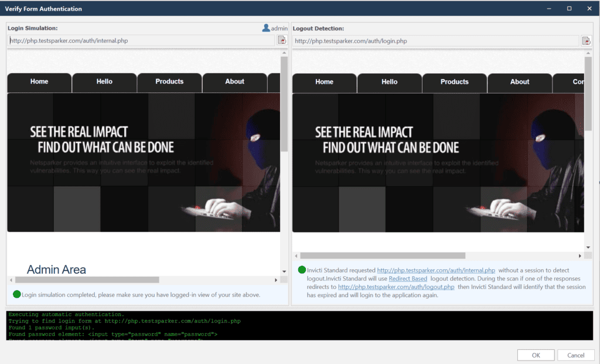Viewport: 600px width, 364px height.
Task: Click the admin user icon in Login Simulation
Action: point(266,28)
